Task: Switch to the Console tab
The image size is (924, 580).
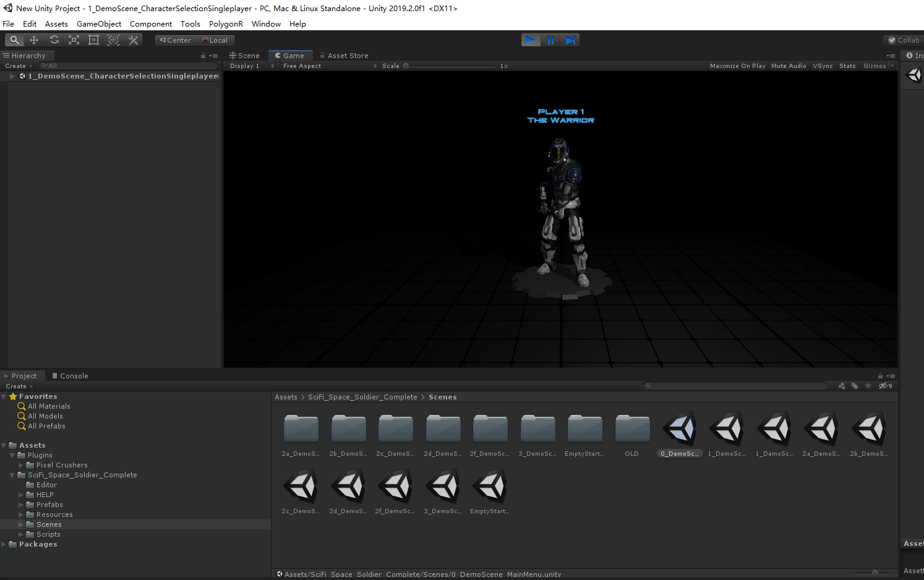Action: pyautogui.click(x=70, y=376)
